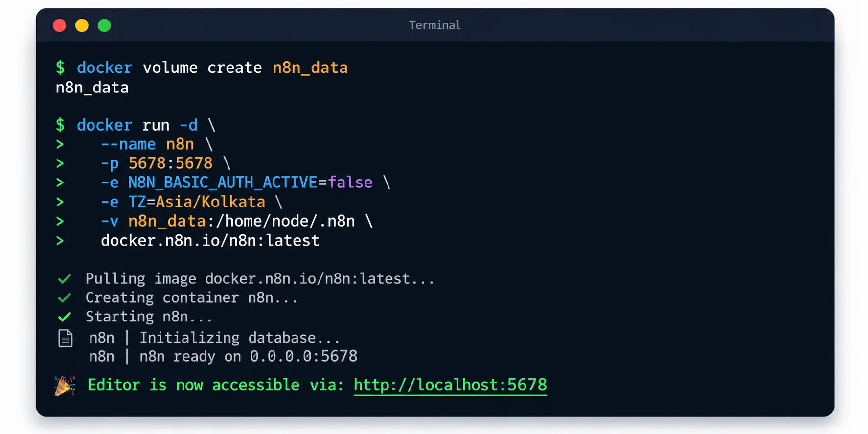This screenshot has width=868, height=434.
Task: Click the green maximize window button
Action: pos(104,25)
